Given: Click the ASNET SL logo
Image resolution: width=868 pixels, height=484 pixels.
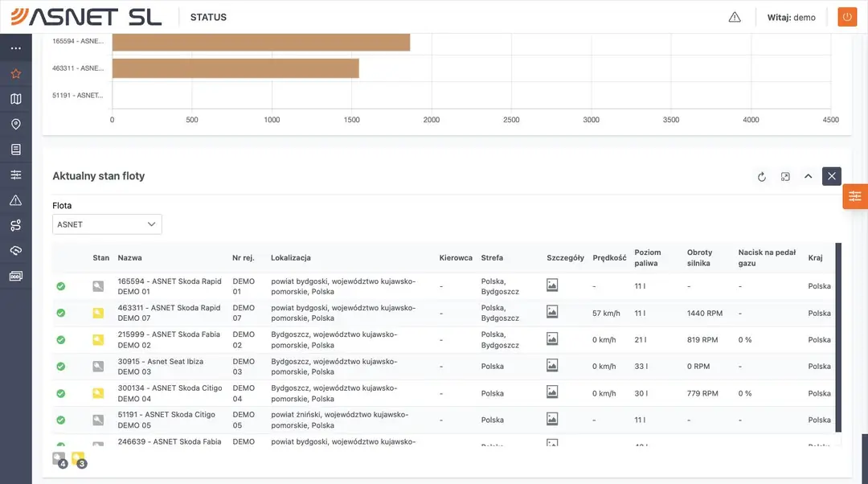Looking at the screenshot, I should pyautogui.click(x=86, y=17).
